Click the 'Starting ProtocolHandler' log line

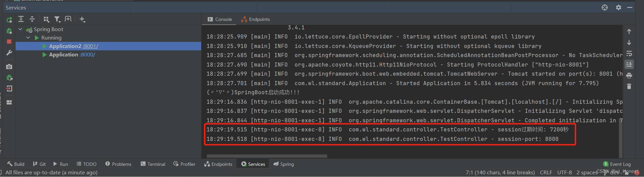coord(398,65)
